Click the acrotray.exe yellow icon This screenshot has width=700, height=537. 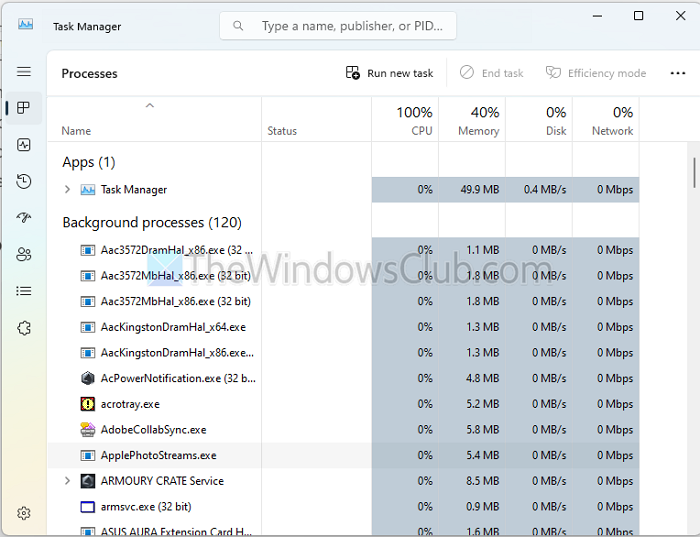coord(88,404)
